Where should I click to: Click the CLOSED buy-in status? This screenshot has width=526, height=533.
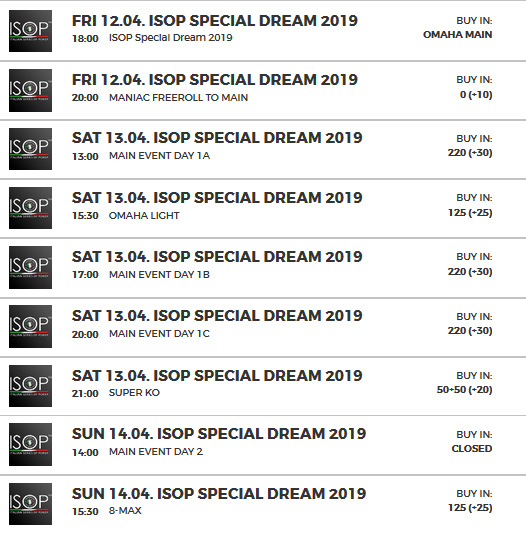click(472, 449)
